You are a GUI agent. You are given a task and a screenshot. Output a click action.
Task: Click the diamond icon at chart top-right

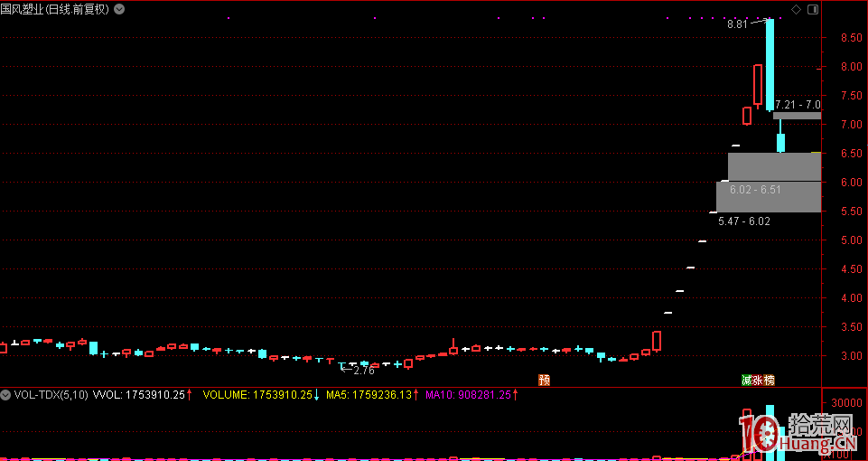tap(796, 9)
